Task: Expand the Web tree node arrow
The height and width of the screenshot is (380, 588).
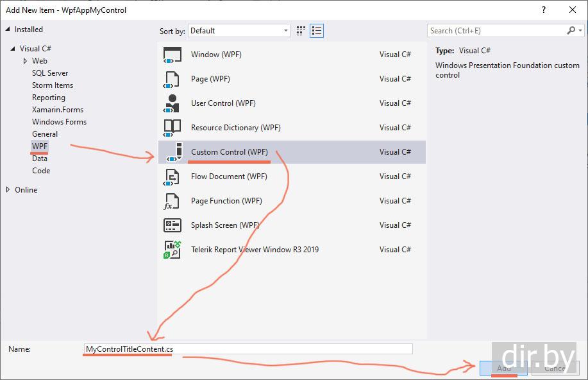Action: (x=25, y=61)
